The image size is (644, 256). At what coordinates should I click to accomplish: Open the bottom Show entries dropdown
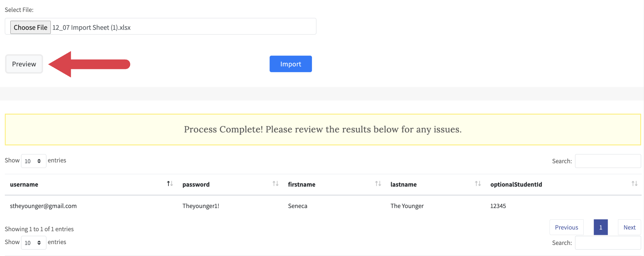(x=33, y=243)
